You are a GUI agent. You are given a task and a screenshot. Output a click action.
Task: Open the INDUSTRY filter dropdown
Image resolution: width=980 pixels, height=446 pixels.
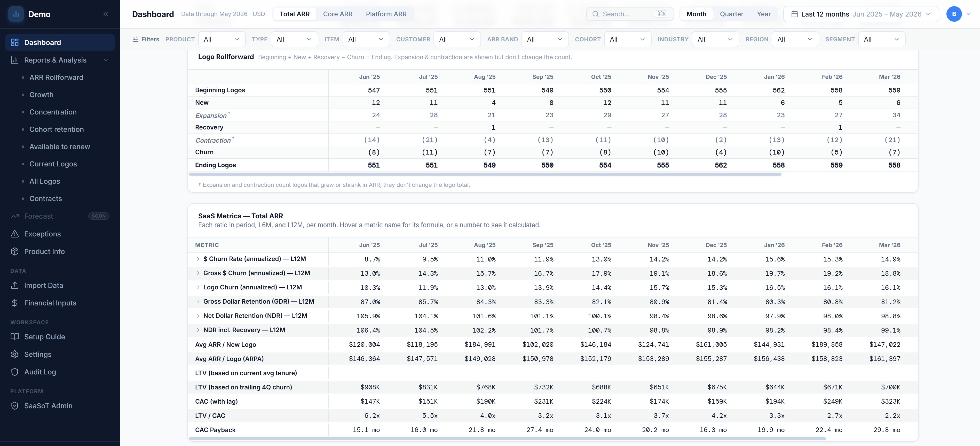(x=716, y=39)
